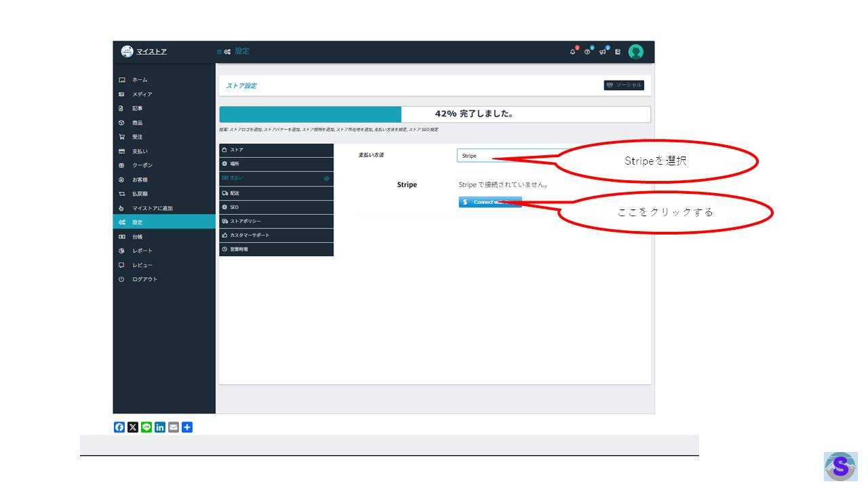Image resolution: width=868 pixels, height=488 pixels.
Task: Open レビュー in the sidebar
Action: (x=164, y=265)
